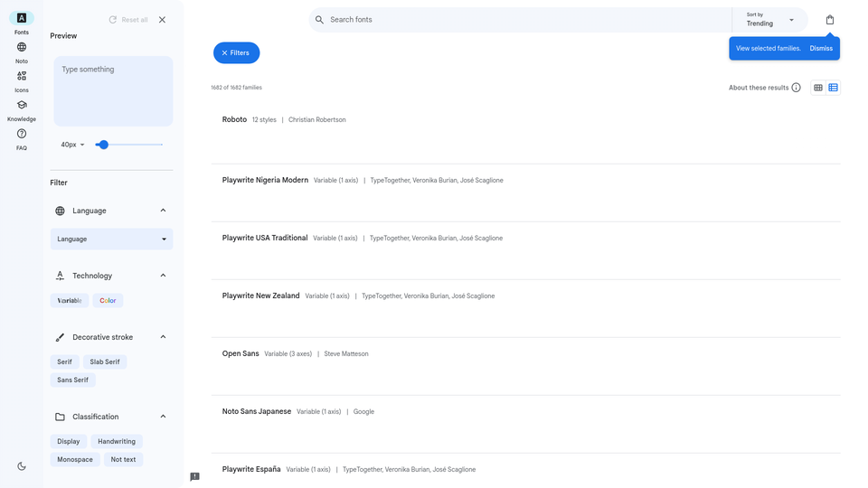Open the selected families shopping bag
Image resolution: width=868 pixels, height=488 pixels.
click(830, 20)
